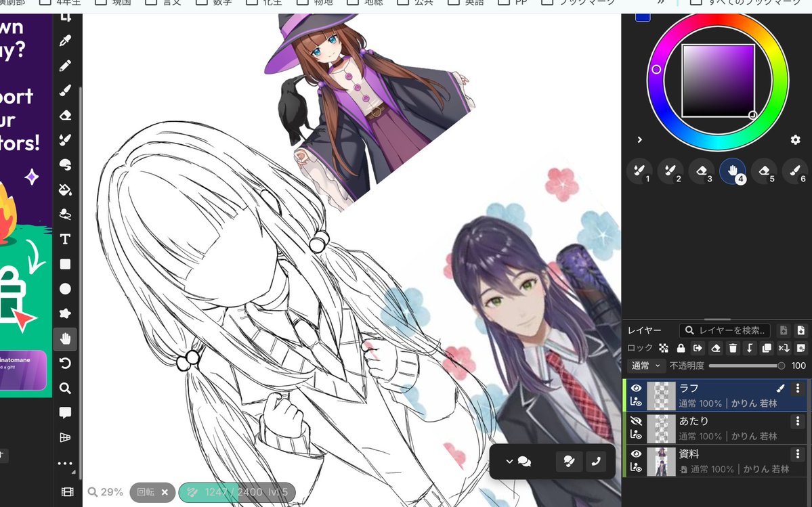Click the import file icon in layers header
The height and width of the screenshot is (507, 812).
(x=784, y=330)
